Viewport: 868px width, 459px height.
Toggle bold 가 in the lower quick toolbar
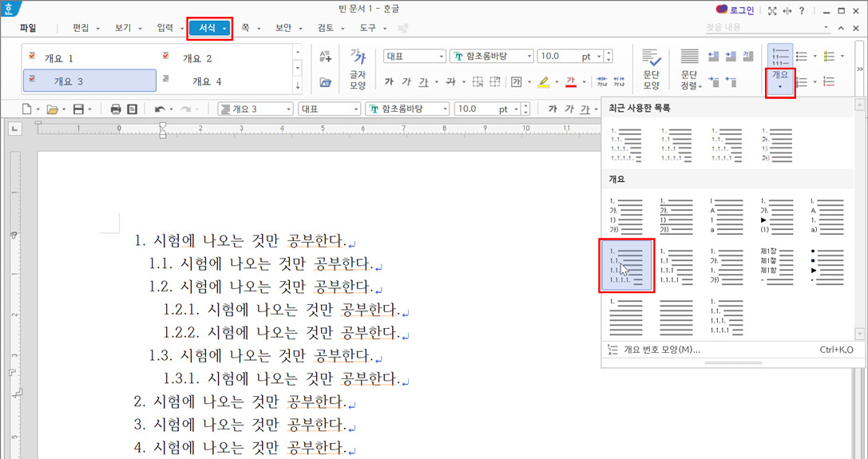552,109
